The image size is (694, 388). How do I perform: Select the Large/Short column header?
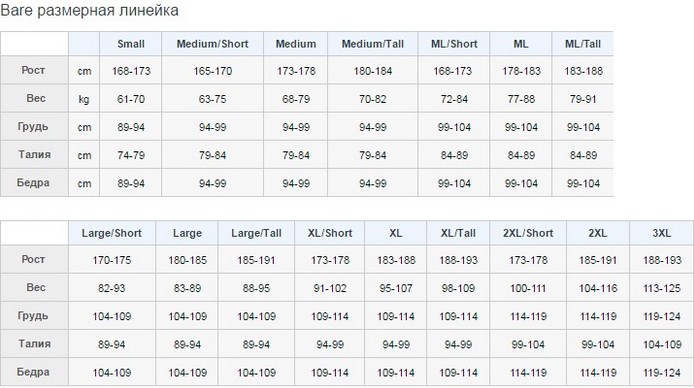click(x=112, y=233)
